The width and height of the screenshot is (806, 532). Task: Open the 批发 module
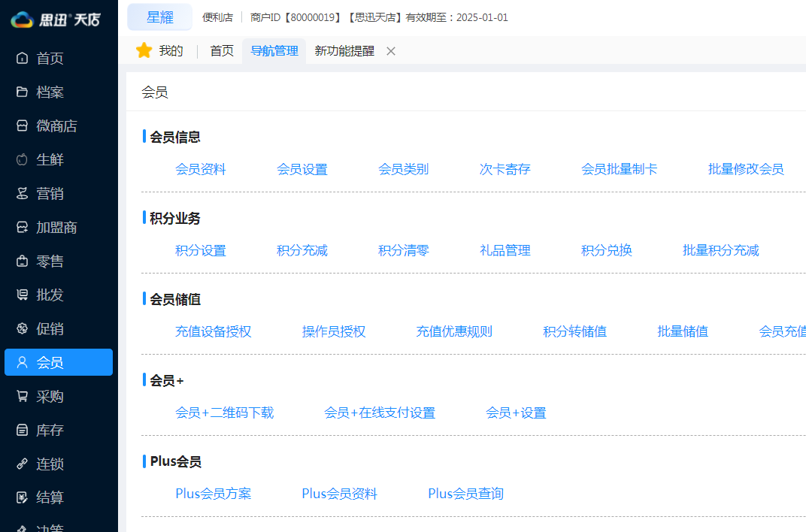(x=50, y=295)
